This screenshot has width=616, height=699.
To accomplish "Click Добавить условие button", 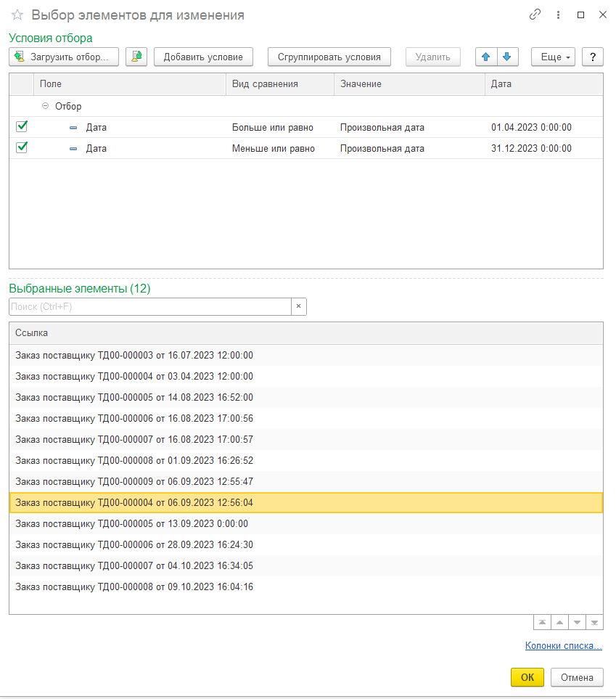I will pyautogui.click(x=203, y=57).
